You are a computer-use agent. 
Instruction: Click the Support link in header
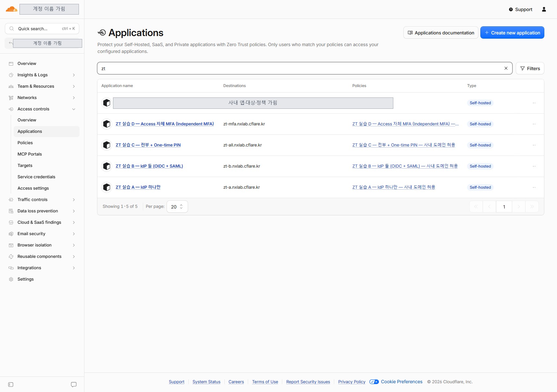pyautogui.click(x=520, y=9)
